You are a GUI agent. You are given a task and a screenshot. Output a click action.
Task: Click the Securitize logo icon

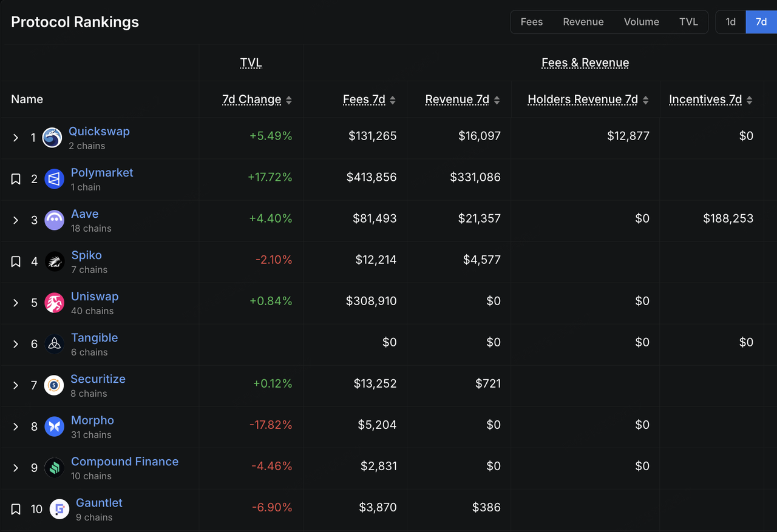pyautogui.click(x=54, y=385)
